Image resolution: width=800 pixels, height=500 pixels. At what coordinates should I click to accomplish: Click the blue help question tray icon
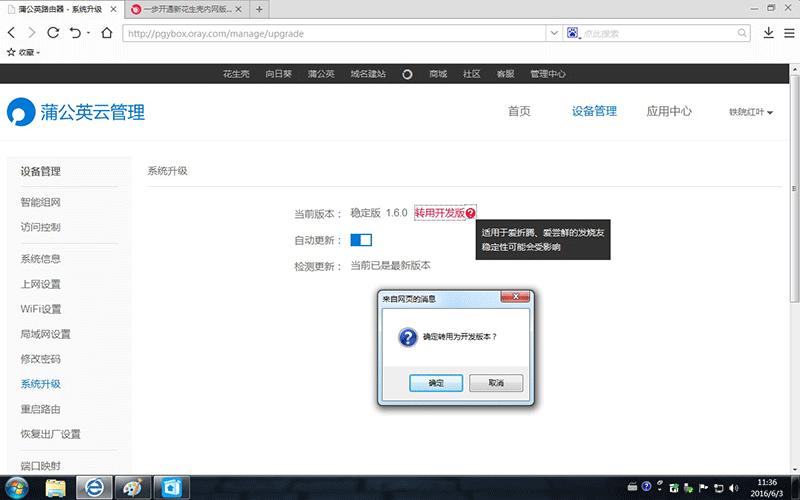[x=646, y=487]
